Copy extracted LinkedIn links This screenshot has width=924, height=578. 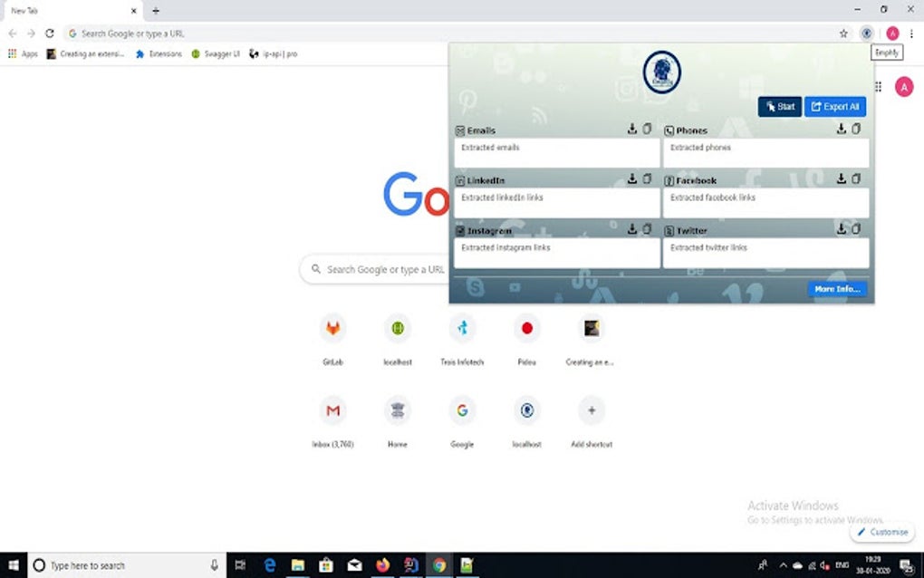pyautogui.click(x=647, y=178)
